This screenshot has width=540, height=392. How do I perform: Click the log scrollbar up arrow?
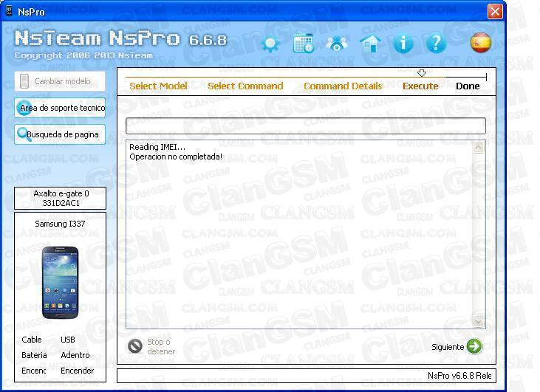(x=479, y=148)
